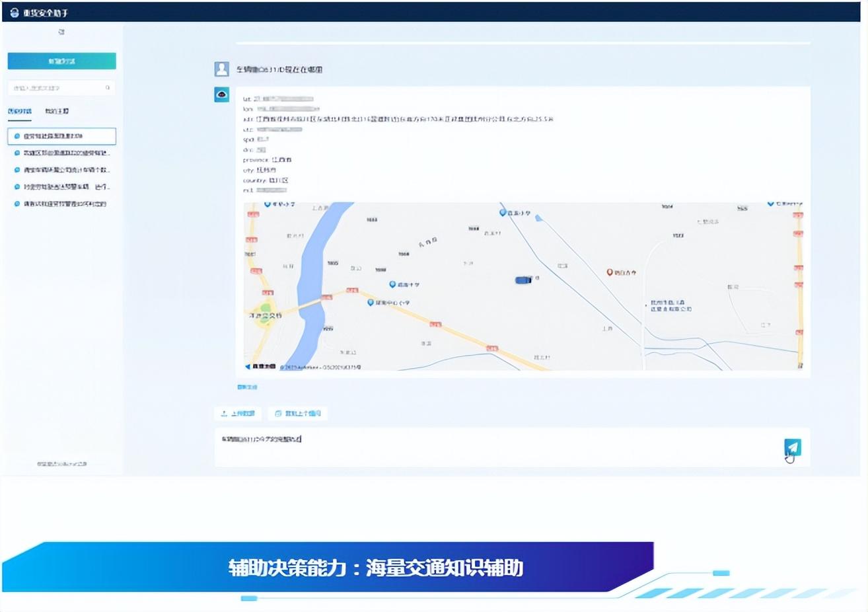Click the red location pin on the map

pyautogui.click(x=610, y=272)
